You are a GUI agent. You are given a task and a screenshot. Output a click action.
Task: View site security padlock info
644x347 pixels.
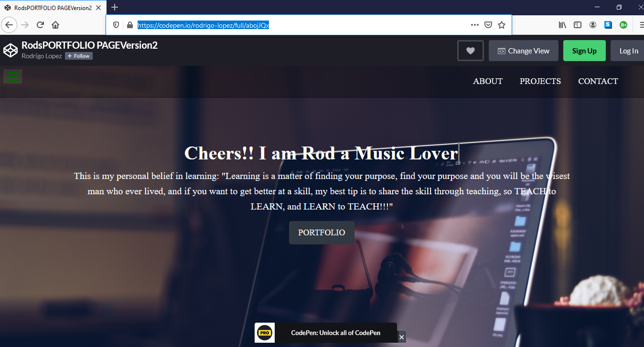[129, 25]
